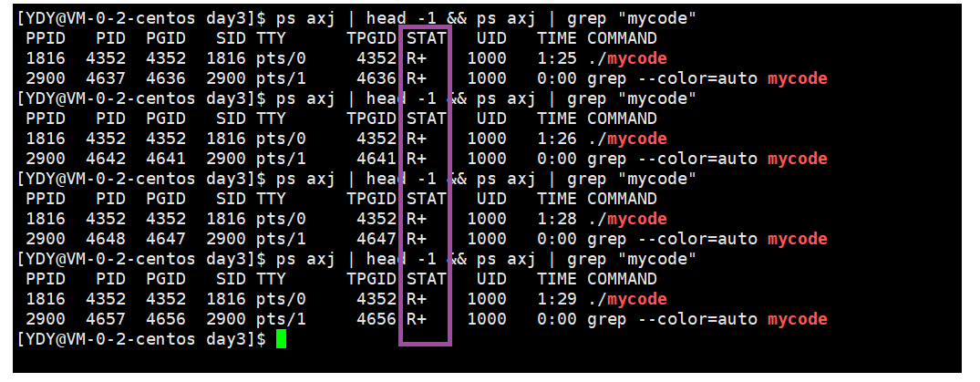The image size is (980, 382).
Task: Select PID 4648 in the grep row
Action: [106, 239]
